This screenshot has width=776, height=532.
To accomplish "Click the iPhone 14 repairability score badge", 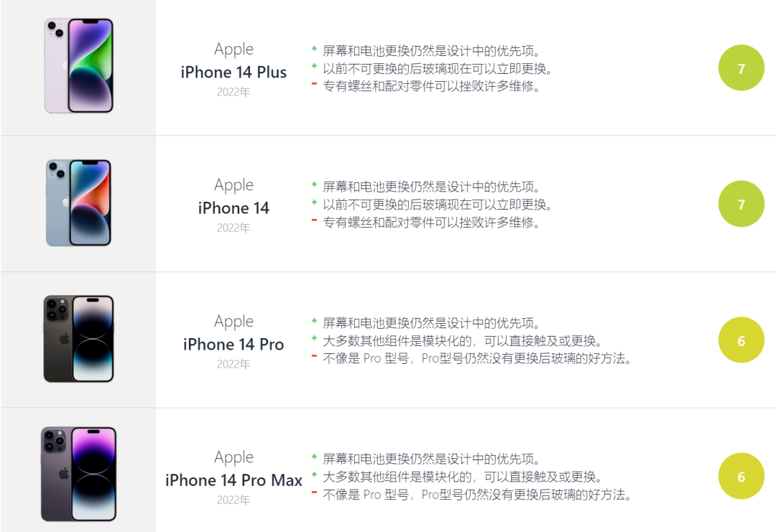I will click(741, 205).
